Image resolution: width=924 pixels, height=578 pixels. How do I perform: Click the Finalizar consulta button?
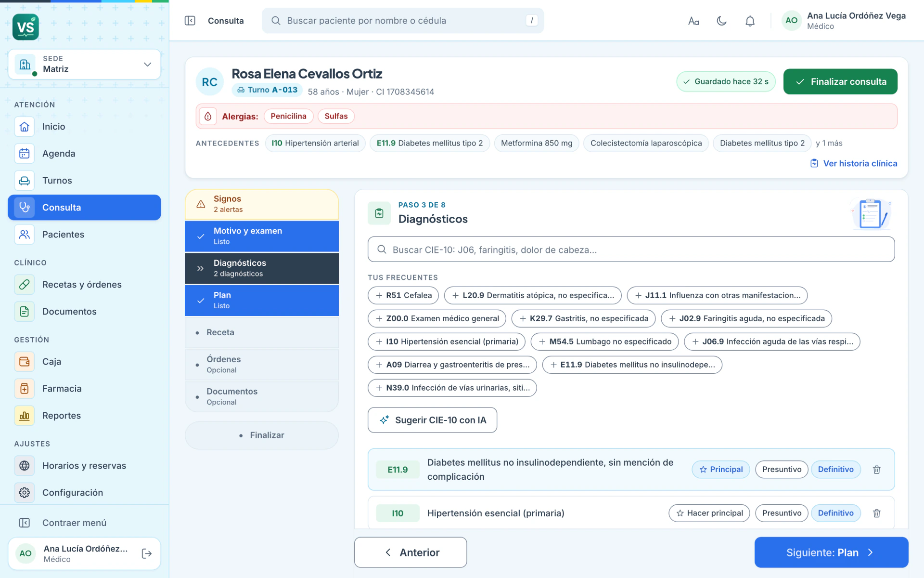pos(840,82)
